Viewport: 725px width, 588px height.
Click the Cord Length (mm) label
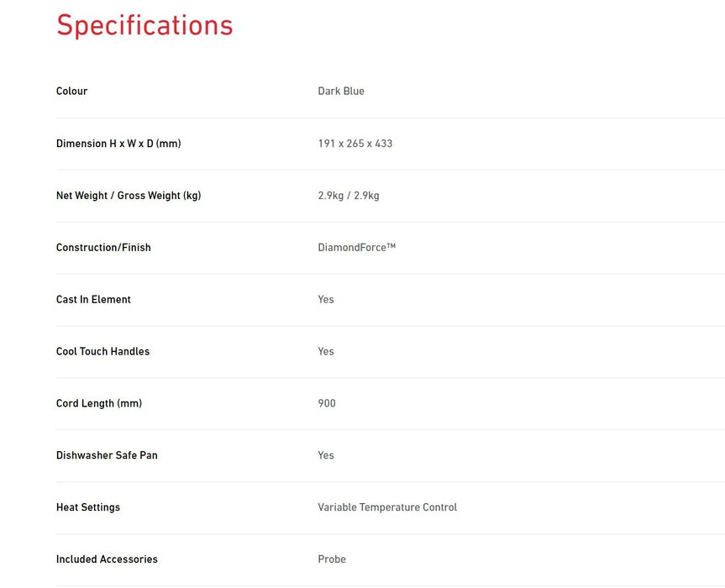click(99, 404)
